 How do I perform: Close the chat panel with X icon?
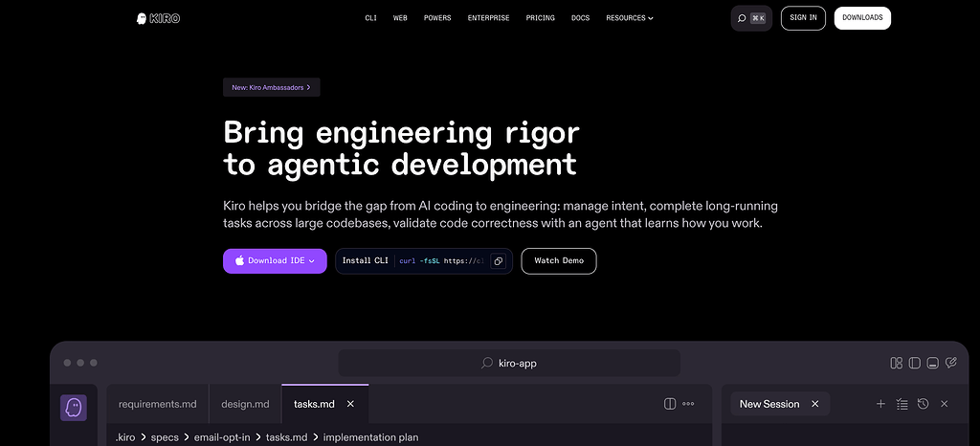click(x=945, y=404)
